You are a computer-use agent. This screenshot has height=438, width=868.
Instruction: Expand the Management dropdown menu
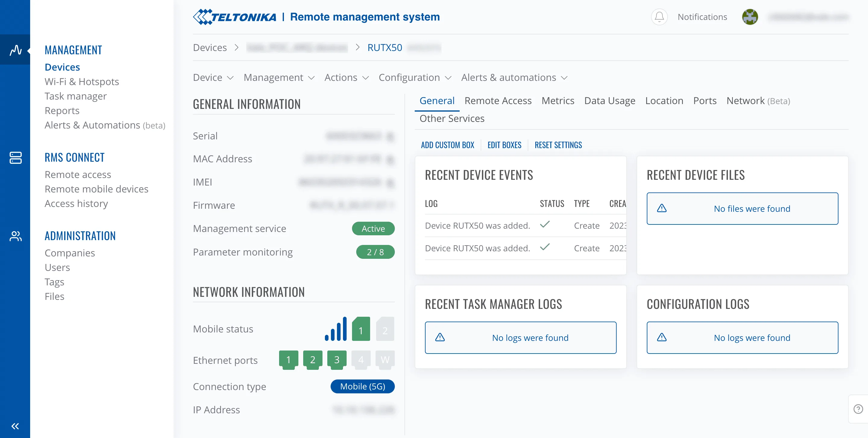[279, 78]
